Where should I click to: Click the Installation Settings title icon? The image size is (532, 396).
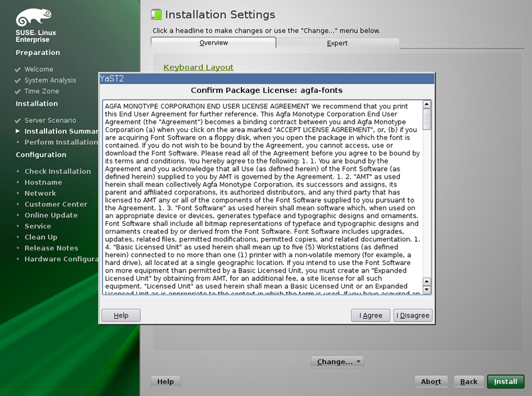156,15
